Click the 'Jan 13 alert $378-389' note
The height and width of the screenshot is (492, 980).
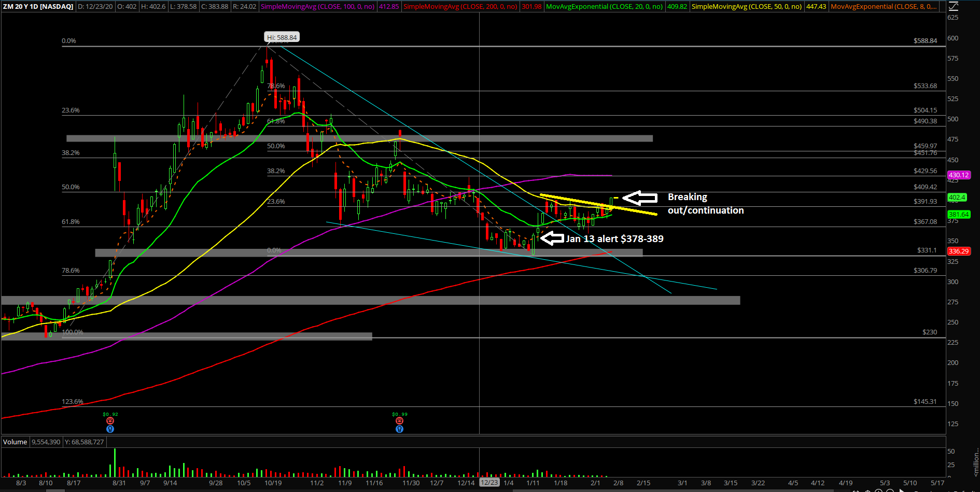[x=614, y=238]
